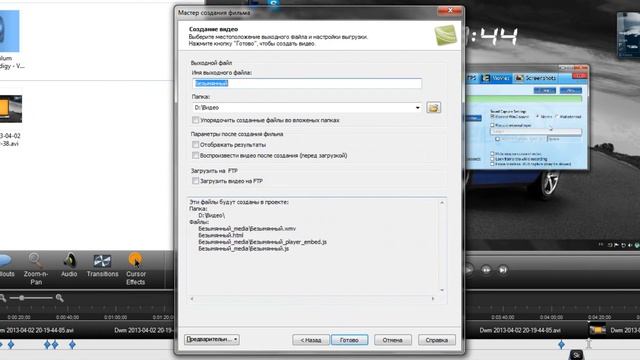Click inside the output file name field
Viewport: 640px width, 360px height.
(307, 83)
